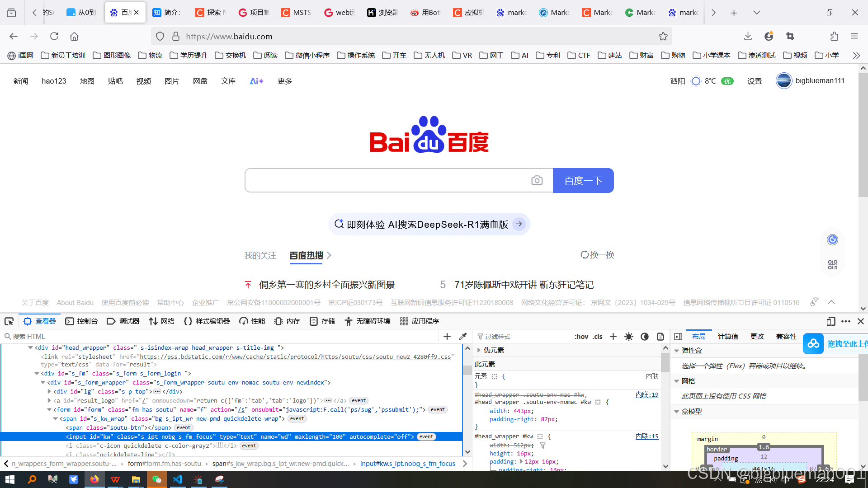Click the eyedropper color picker icon
Screen dimensions: 868x488
(463, 337)
